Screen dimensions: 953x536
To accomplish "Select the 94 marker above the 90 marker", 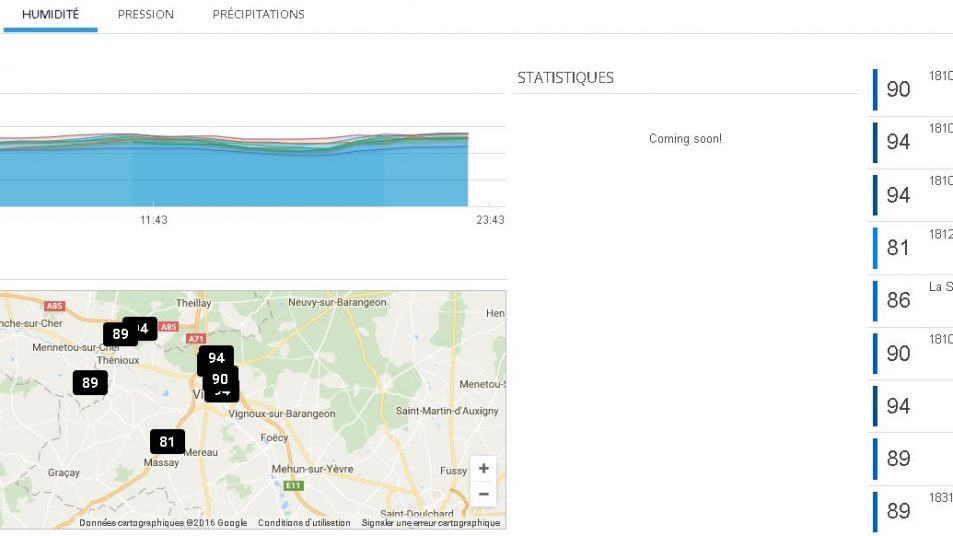I will coord(216,357).
